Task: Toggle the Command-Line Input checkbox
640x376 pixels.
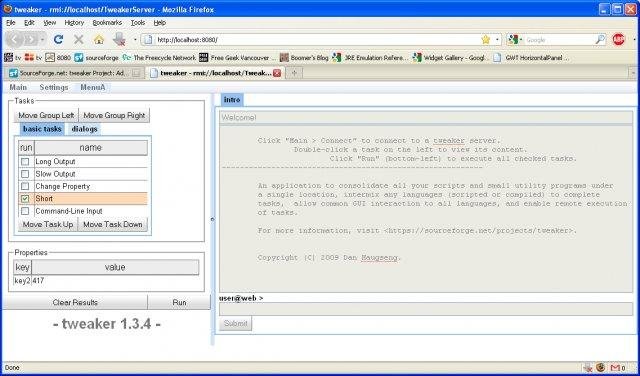Action: (x=25, y=211)
